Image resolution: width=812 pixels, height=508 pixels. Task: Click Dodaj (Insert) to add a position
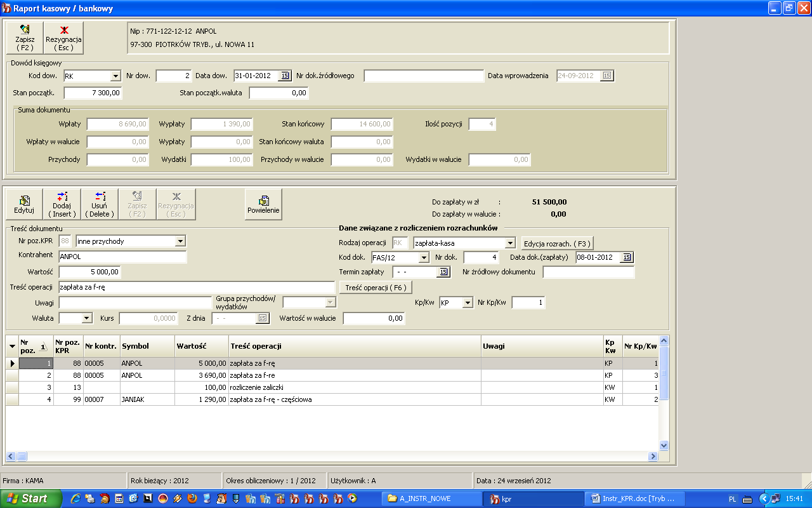click(x=62, y=204)
